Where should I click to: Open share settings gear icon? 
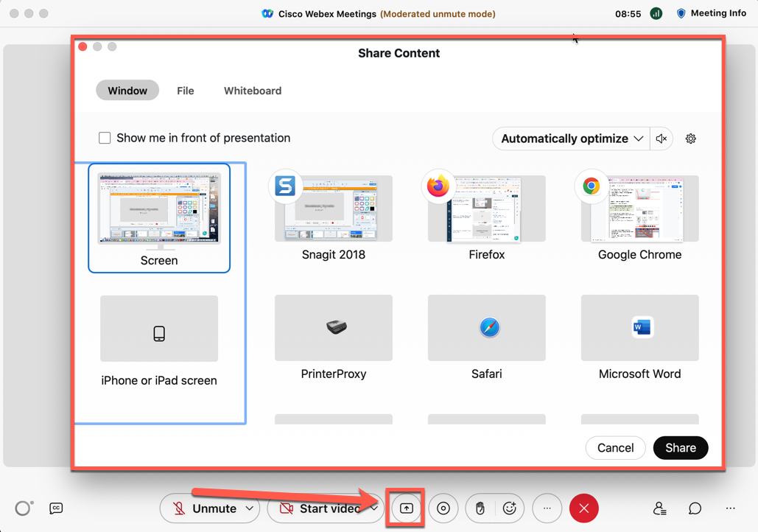[x=691, y=139]
